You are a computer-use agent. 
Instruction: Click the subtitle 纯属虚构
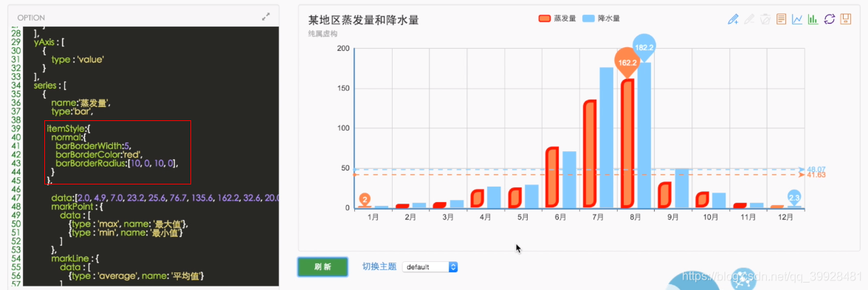click(x=323, y=34)
